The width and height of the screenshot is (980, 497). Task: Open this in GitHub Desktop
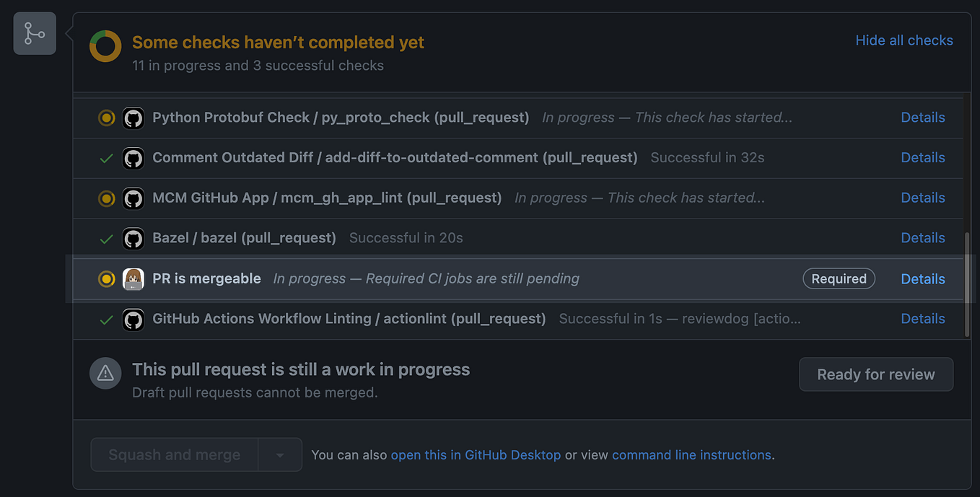click(476, 454)
